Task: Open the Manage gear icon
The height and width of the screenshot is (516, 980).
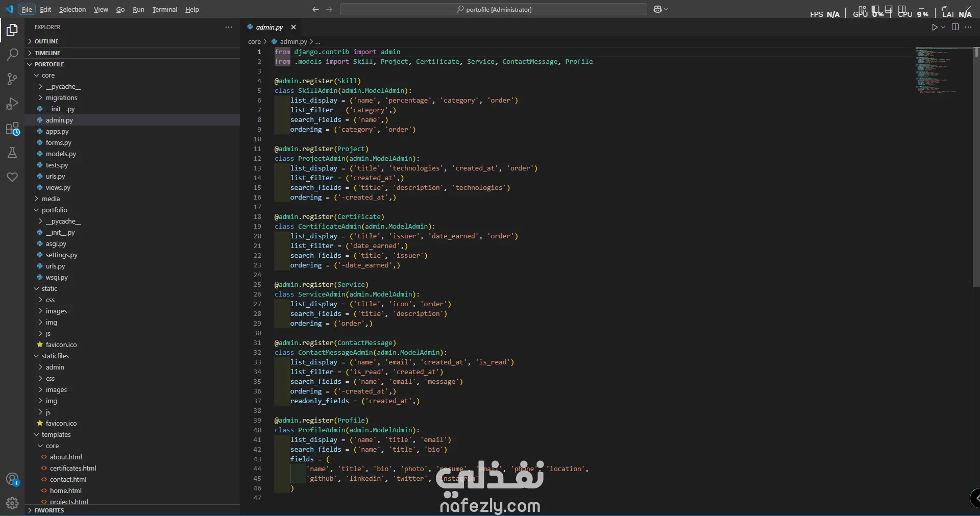Action: pos(12,503)
